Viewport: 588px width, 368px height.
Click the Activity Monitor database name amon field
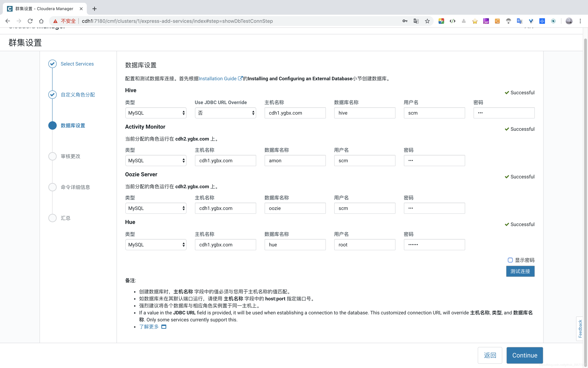[295, 161]
